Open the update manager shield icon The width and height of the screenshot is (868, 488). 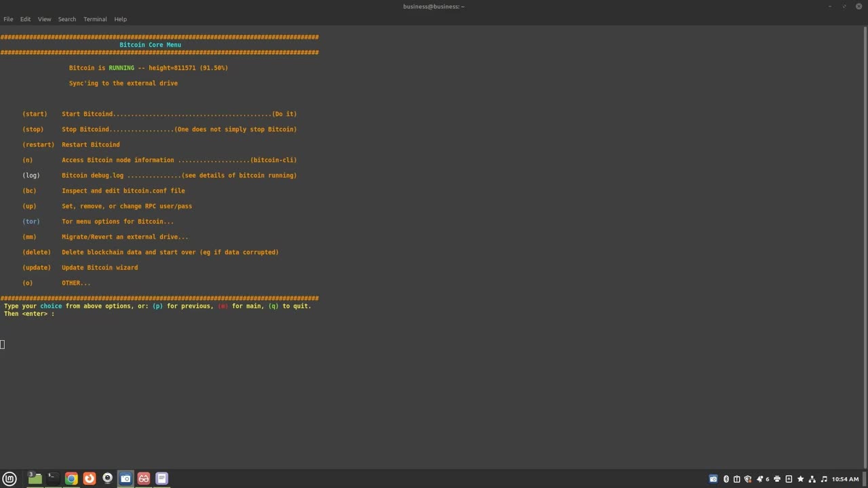748,479
